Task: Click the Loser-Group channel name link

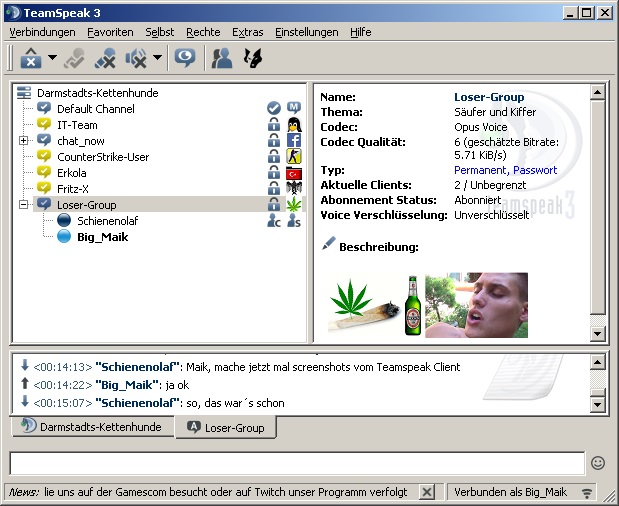Action: 489,97
